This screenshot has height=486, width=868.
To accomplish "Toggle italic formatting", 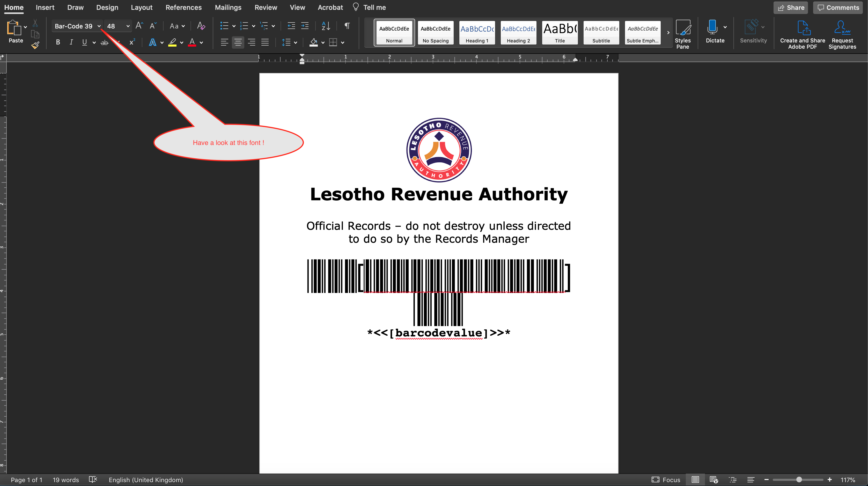I will coord(71,42).
